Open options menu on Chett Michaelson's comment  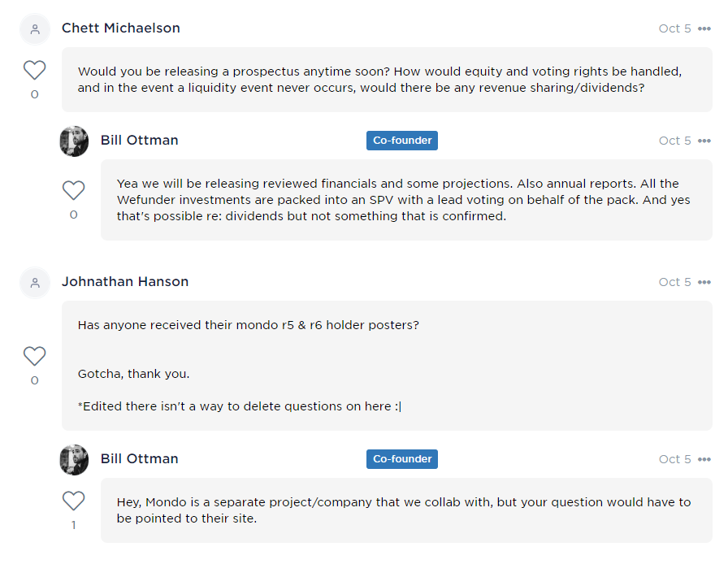coord(704,28)
